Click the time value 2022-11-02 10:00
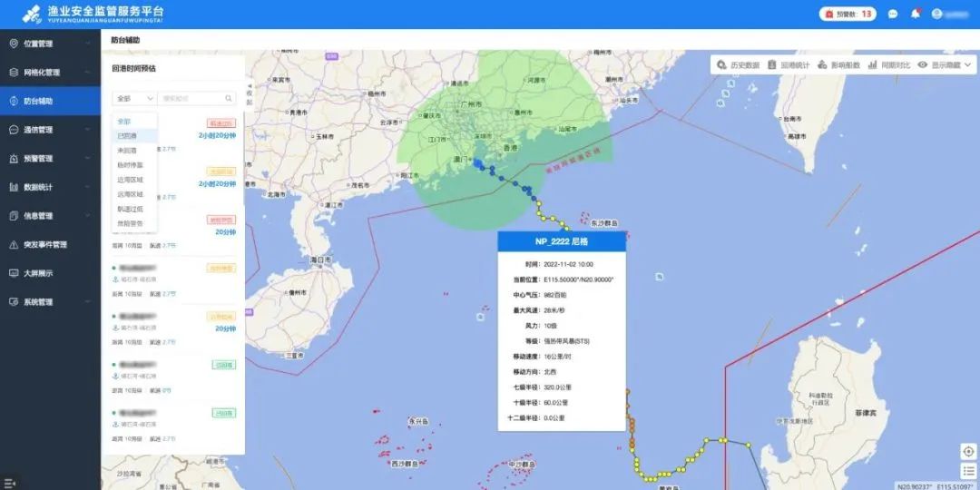 pyautogui.click(x=568, y=264)
